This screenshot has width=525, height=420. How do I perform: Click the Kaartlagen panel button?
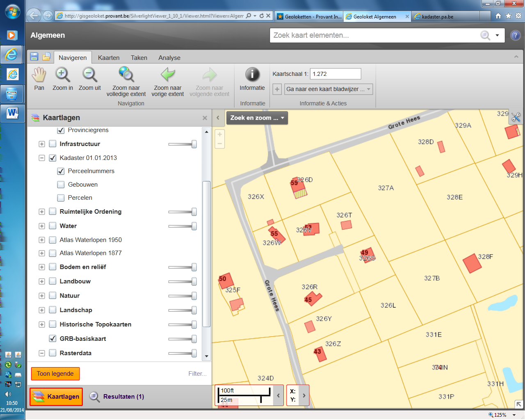click(x=56, y=397)
